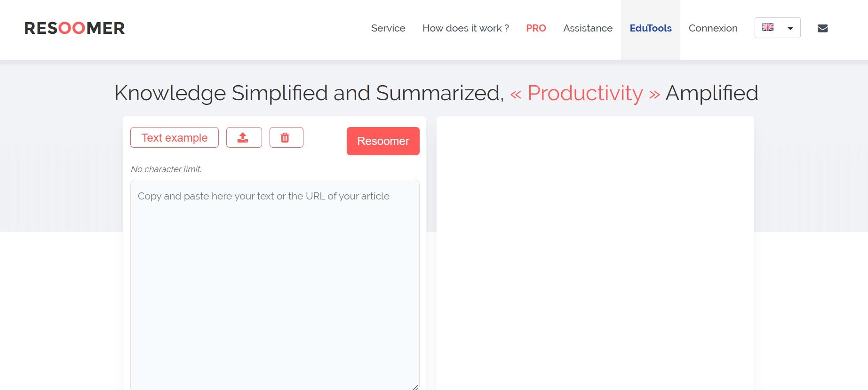Click the textarea resize handle corner
868x390 pixels.
tap(415, 387)
